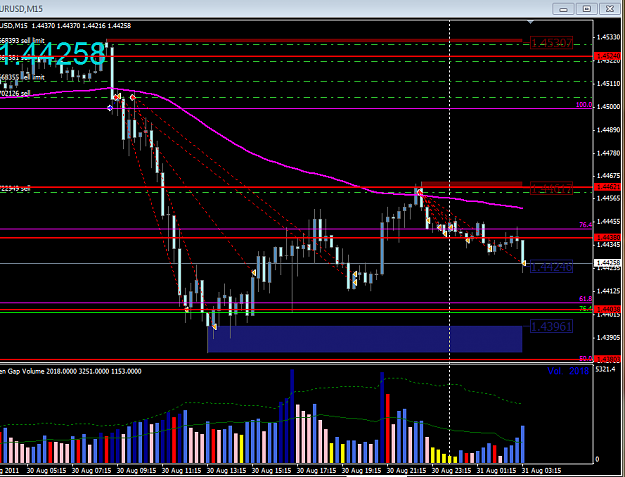Screen dimensions: 625x477
Task: Select the dark red rectangle near 1.44617
Action: 472,184
